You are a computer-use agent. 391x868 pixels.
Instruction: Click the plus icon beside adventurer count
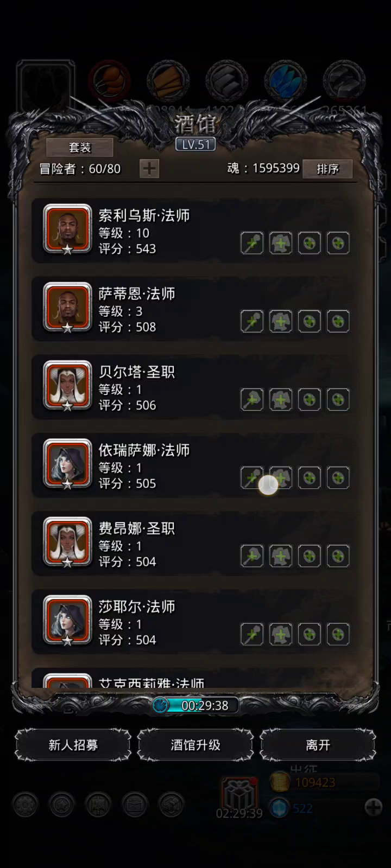point(149,169)
